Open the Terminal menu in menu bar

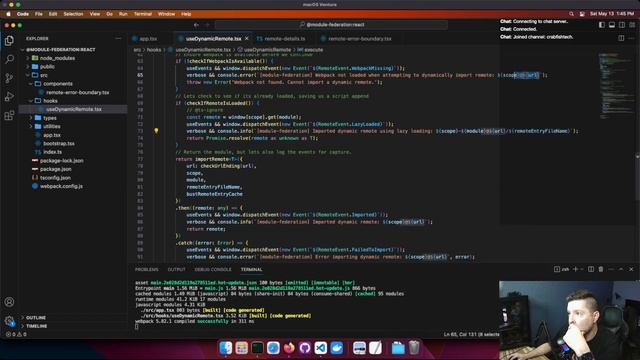[143, 14]
